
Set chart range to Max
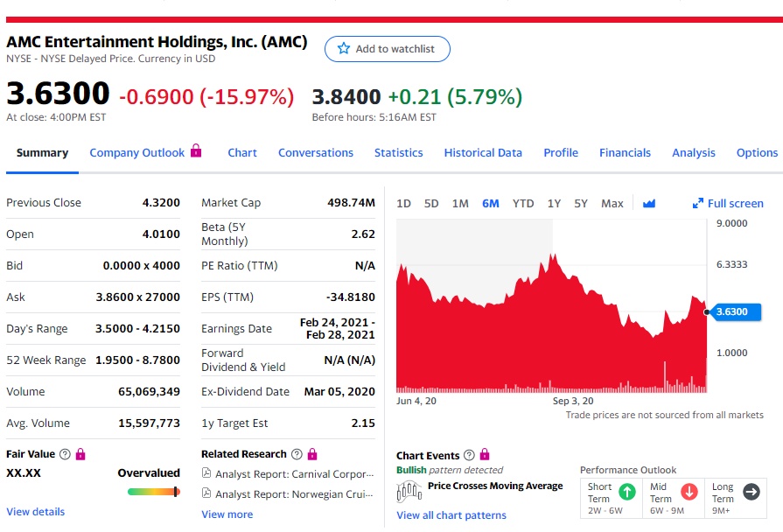(x=612, y=204)
